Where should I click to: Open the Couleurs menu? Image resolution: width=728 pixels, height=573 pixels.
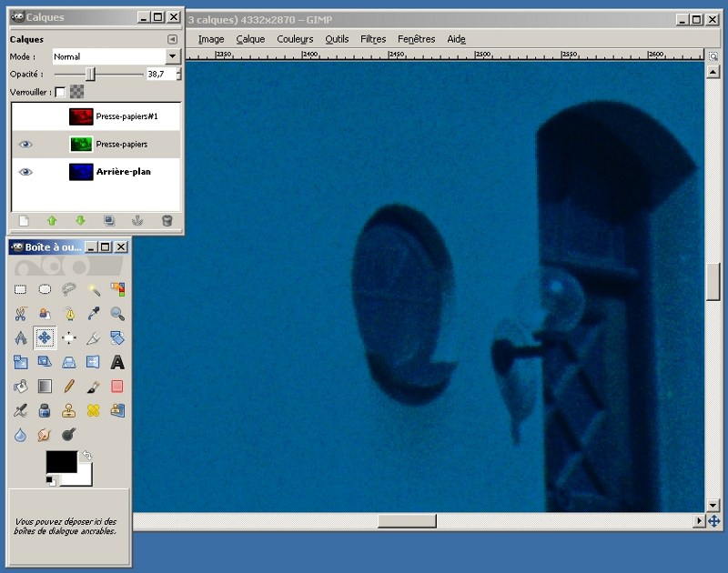pyautogui.click(x=295, y=39)
